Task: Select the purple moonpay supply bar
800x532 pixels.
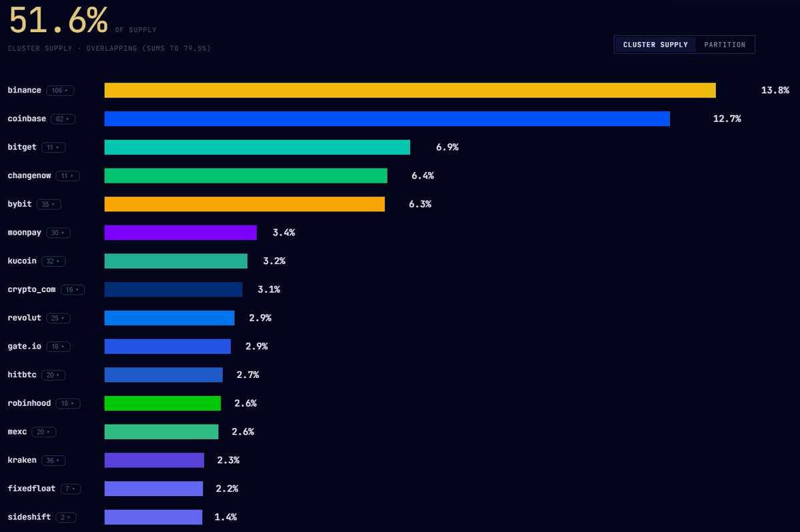Action: [x=181, y=233]
